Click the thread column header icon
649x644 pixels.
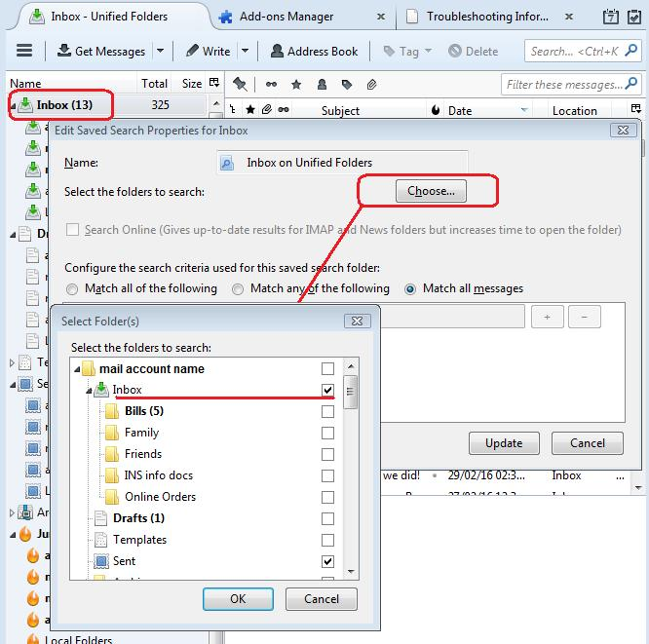[233, 110]
